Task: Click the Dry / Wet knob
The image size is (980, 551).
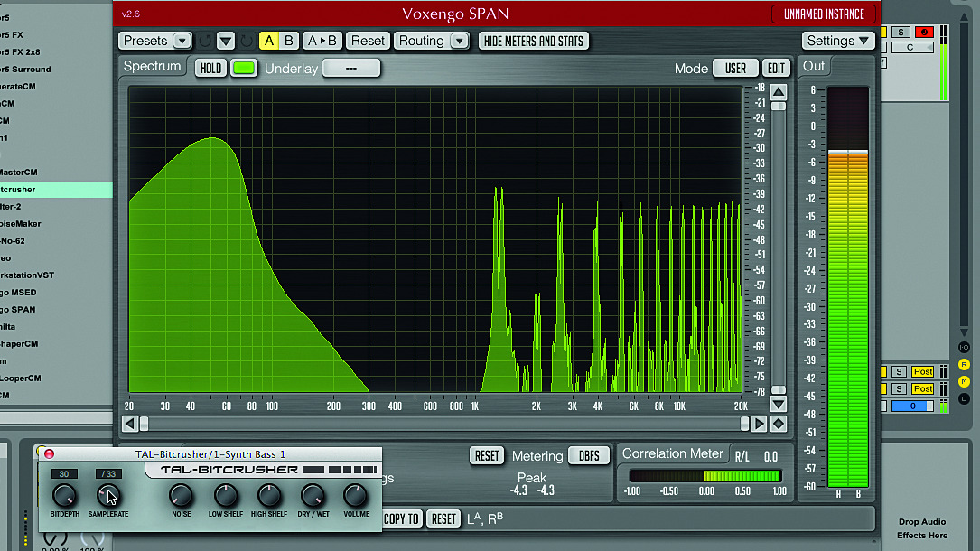Action: pos(313,496)
